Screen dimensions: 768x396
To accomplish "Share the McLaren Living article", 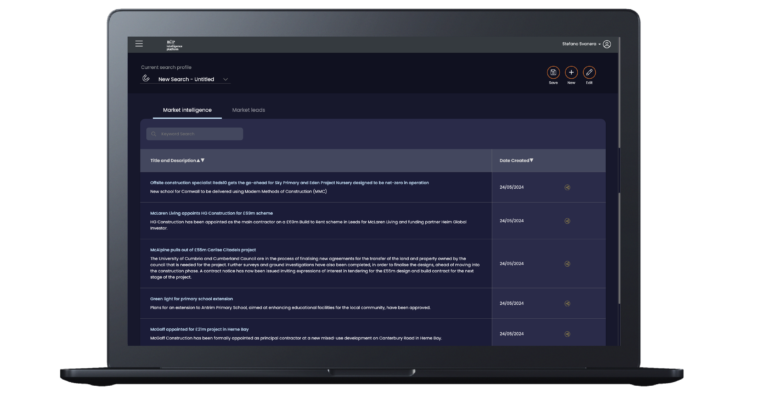I will point(567,221).
